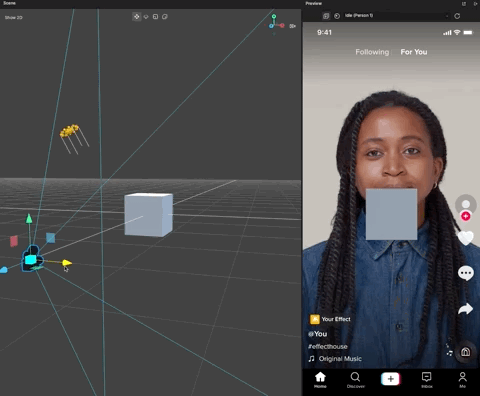The width and height of the screenshot is (480, 396).
Task: Select the scale tool in Scene toolbar
Action: coord(155,17)
